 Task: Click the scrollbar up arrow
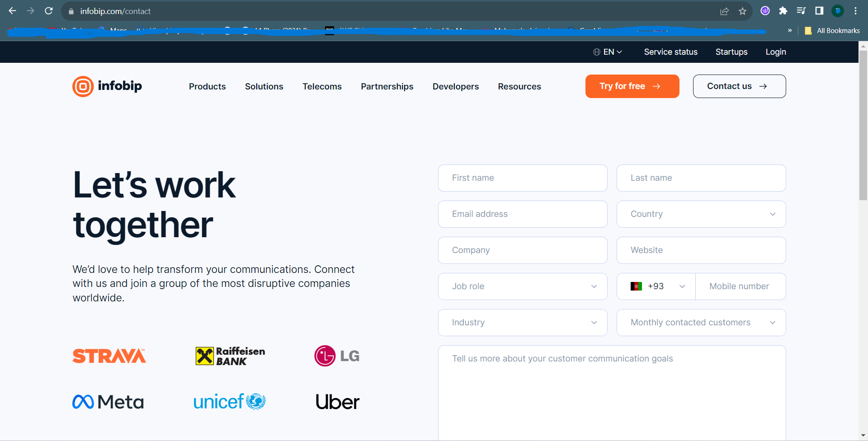[863, 46]
